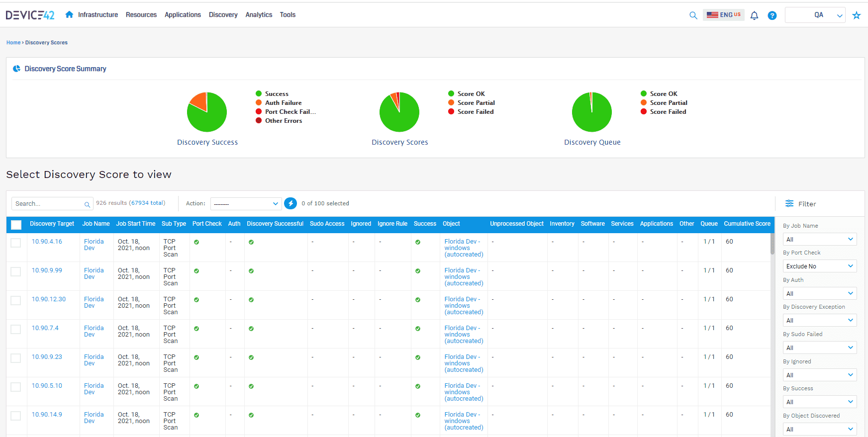Open the search magnifier in top bar
The height and width of the screenshot is (437, 868).
[x=693, y=15]
